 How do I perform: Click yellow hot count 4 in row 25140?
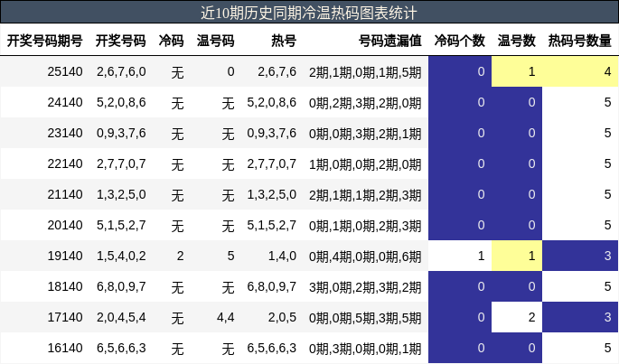580,71
